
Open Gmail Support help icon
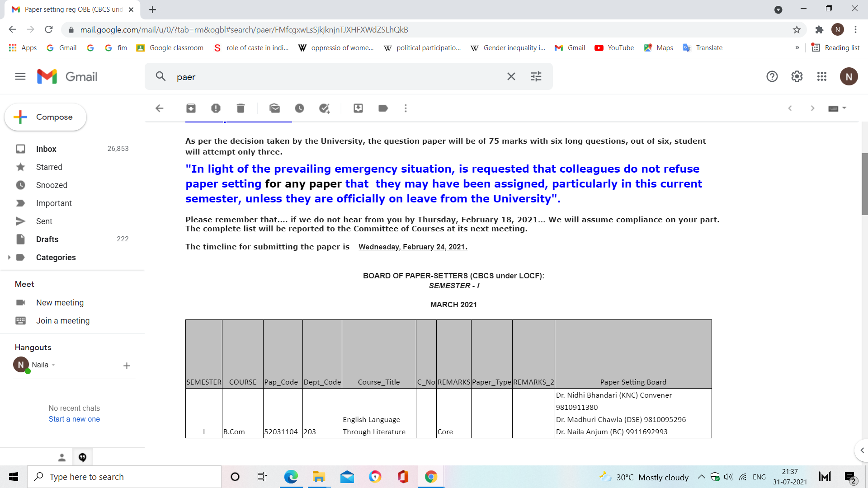coord(772,76)
